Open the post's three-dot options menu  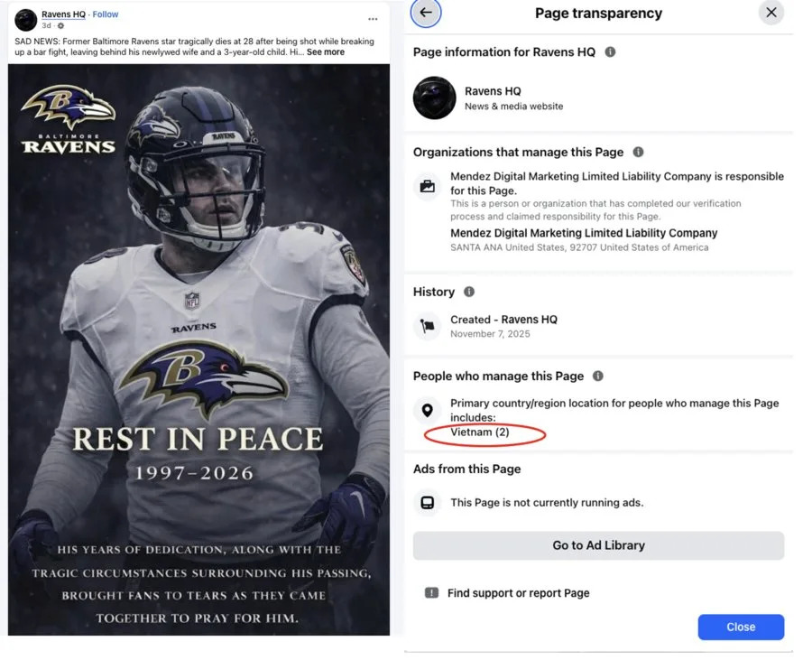pos(373,19)
